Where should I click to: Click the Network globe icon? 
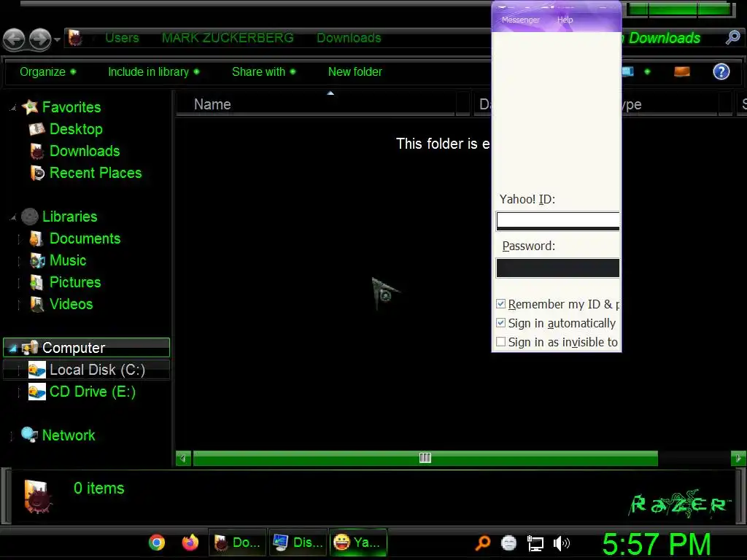pos(29,435)
